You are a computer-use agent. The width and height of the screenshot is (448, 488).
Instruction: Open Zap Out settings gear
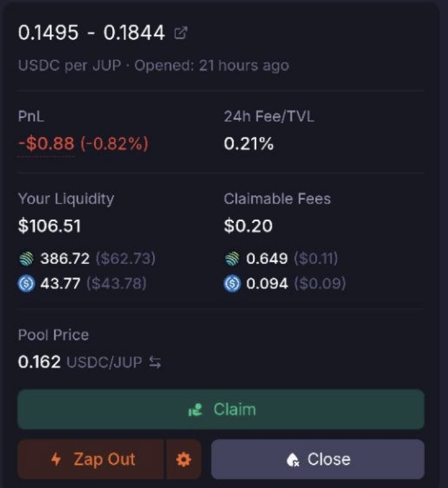(x=184, y=459)
